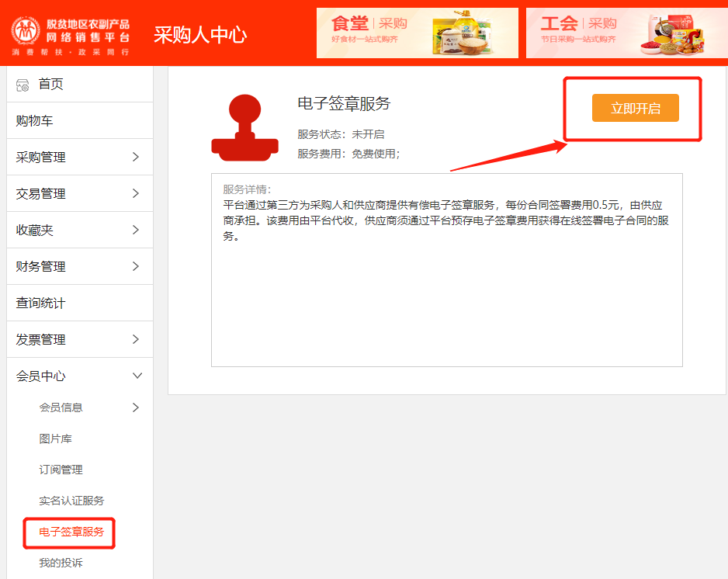Viewport: 728px width, 579px height.
Task: Expand the 采购管理 chevron arrow
Action: tap(136, 157)
